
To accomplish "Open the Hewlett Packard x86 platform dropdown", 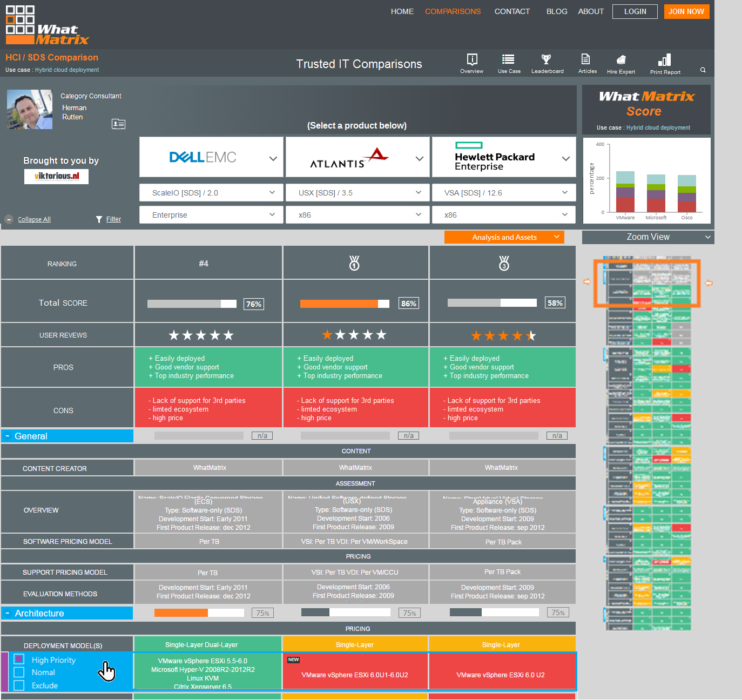I will pos(504,215).
